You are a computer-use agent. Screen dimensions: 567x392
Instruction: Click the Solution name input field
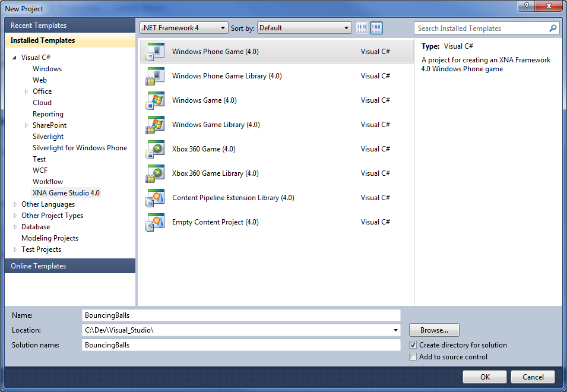pyautogui.click(x=241, y=345)
